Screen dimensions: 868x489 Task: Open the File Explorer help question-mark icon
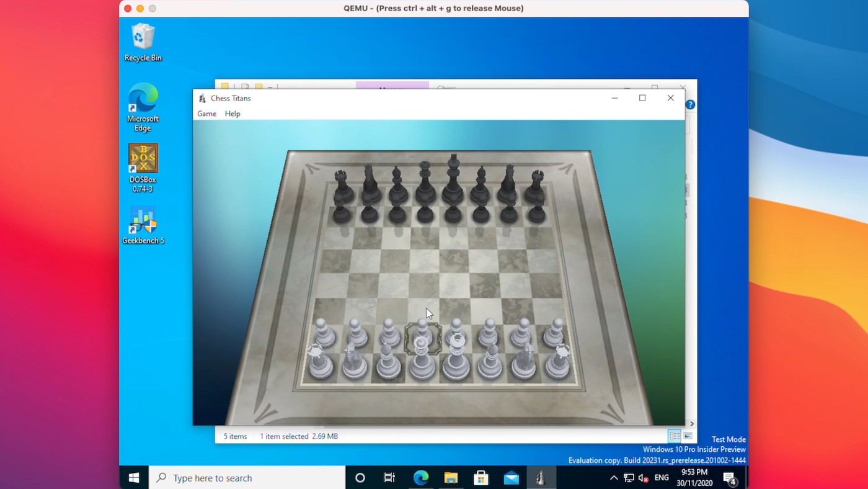click(x=690, y=105)
